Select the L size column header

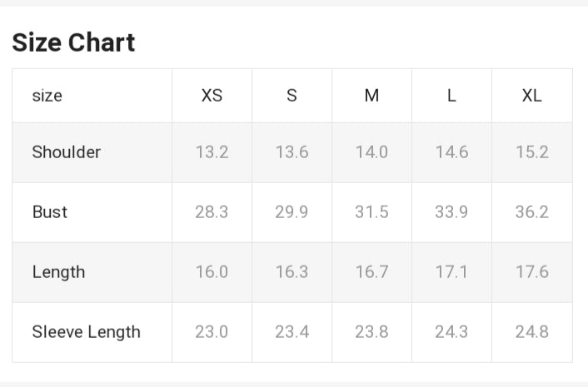[451, 96]
